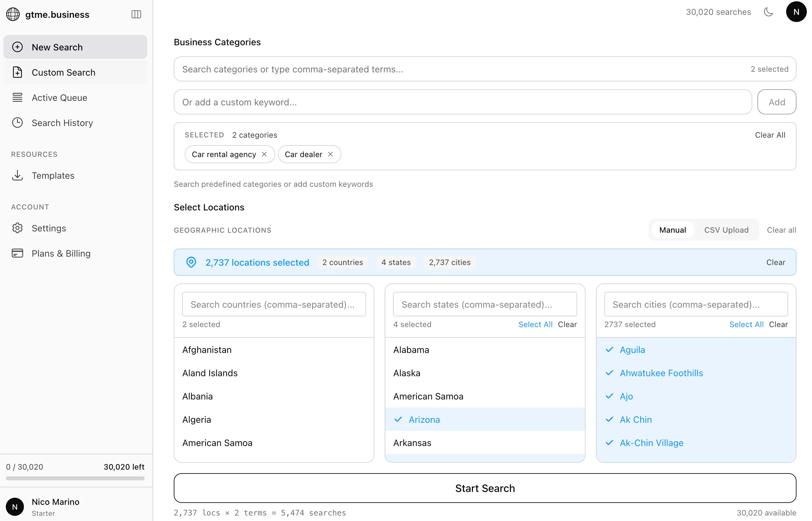Clear All selected categories
This screenshot has width=812, height=521.
pyautogui.click(x=770, y=135)
